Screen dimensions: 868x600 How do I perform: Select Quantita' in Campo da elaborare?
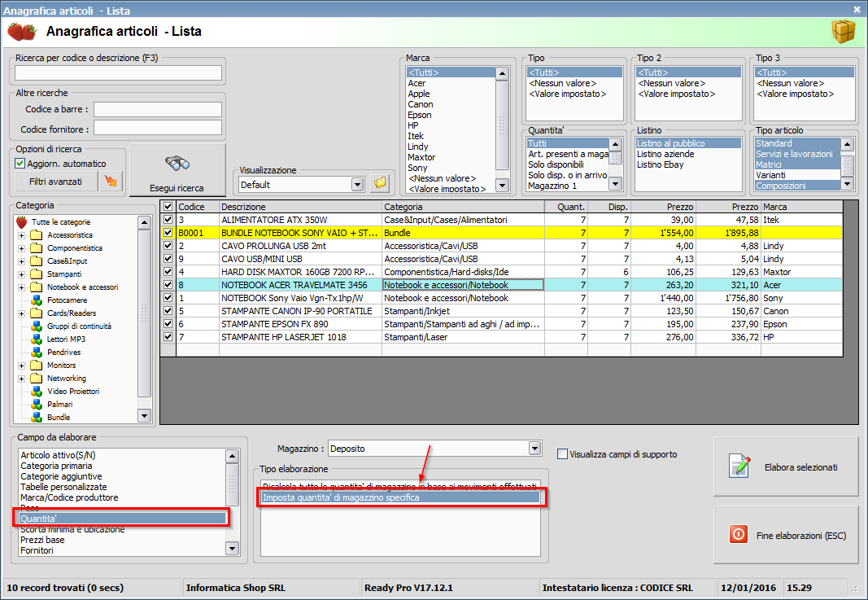pos(122,519)
